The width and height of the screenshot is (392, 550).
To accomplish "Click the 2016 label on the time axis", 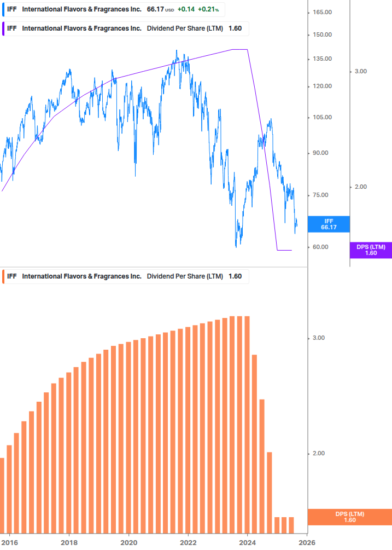I will point(10,543).
